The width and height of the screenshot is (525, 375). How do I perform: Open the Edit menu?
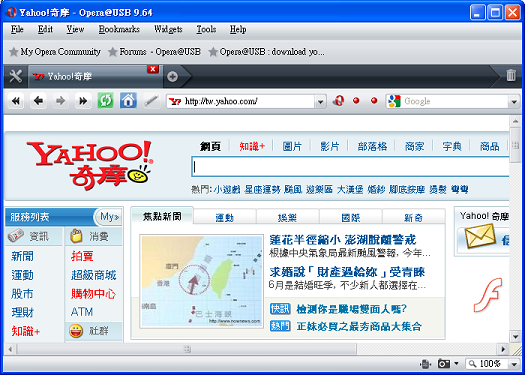(45, 29)
